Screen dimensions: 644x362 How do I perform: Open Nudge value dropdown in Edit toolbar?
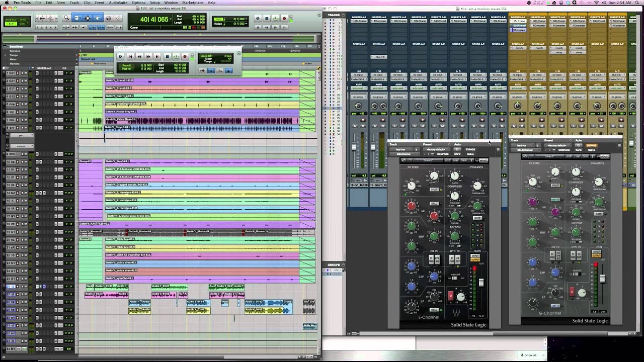click(x=247, y=24)
